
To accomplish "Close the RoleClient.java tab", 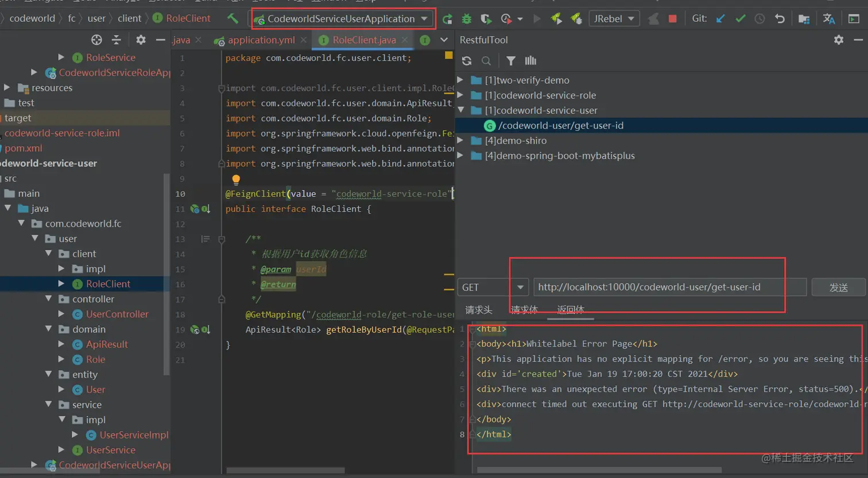I will 405,40.
